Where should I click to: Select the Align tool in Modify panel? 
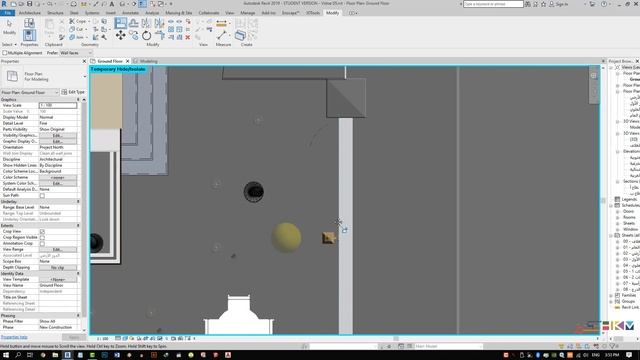point(120,22)
